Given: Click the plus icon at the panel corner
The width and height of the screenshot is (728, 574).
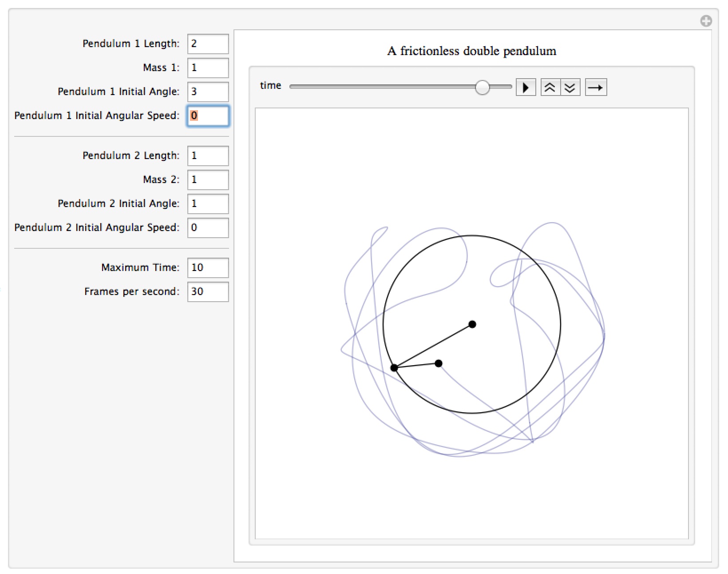Looking at the screenshot, I should point(706,21).
